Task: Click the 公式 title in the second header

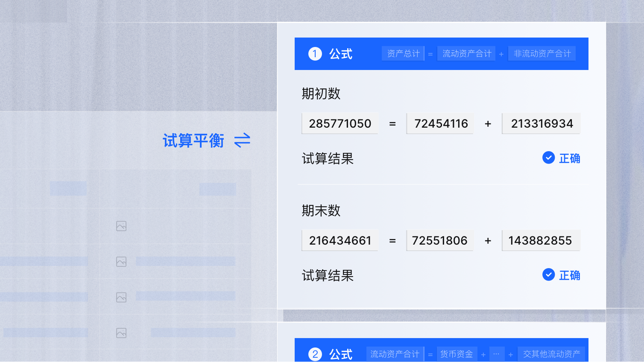Action: (x=341, y=354)
